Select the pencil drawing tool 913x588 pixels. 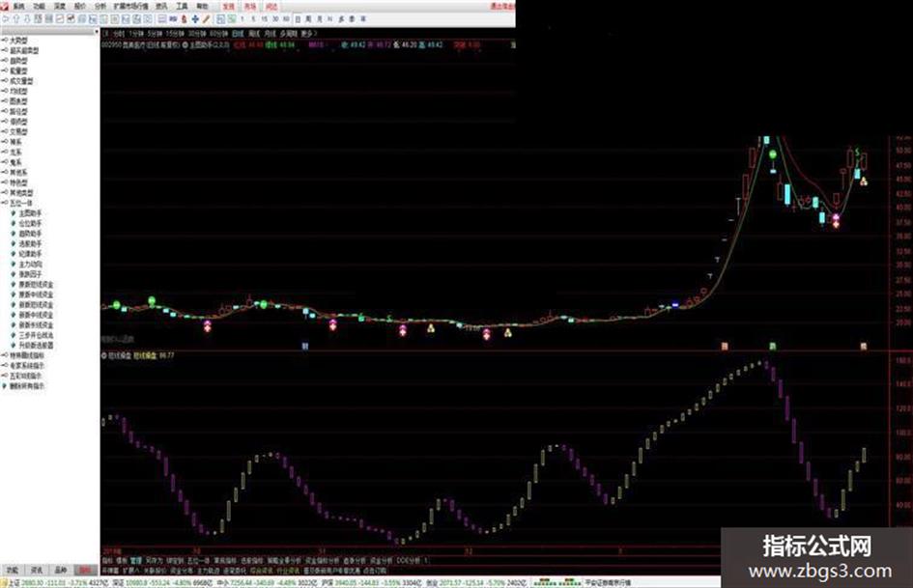206,19
